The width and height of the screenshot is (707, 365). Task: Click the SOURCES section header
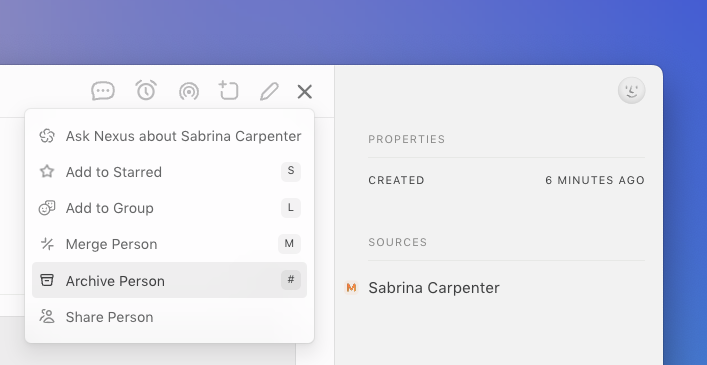pos(398,242)
